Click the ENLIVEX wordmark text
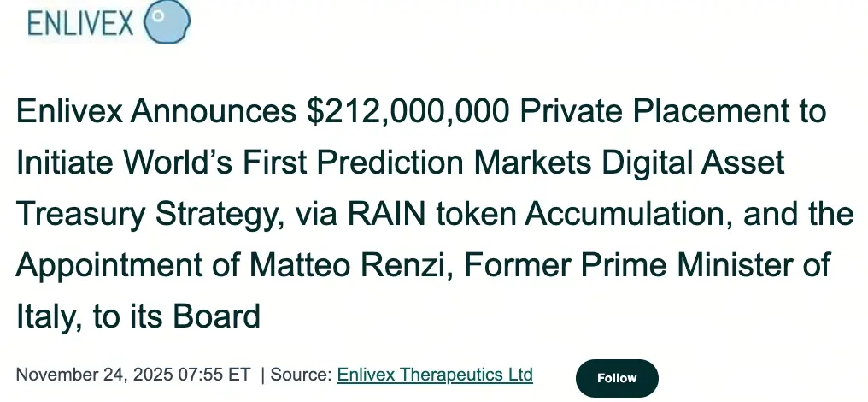 (79, 24)
